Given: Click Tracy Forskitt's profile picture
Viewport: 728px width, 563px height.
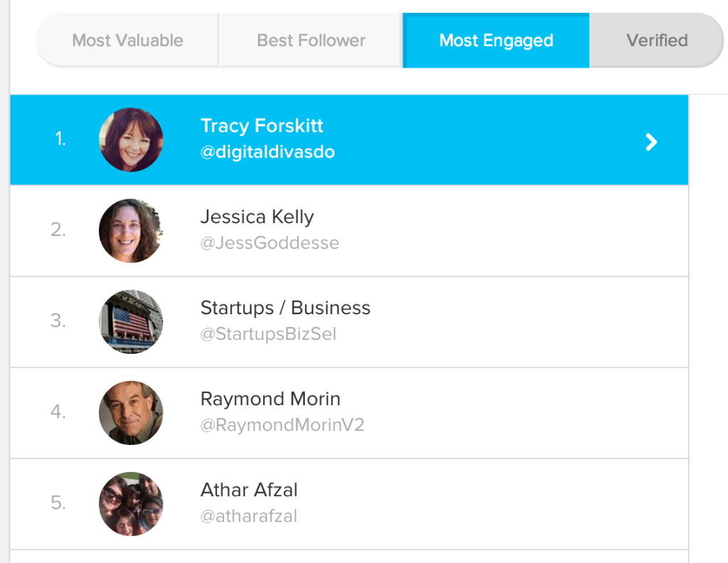Looking at the screenshot, I should tap(131, 139).
